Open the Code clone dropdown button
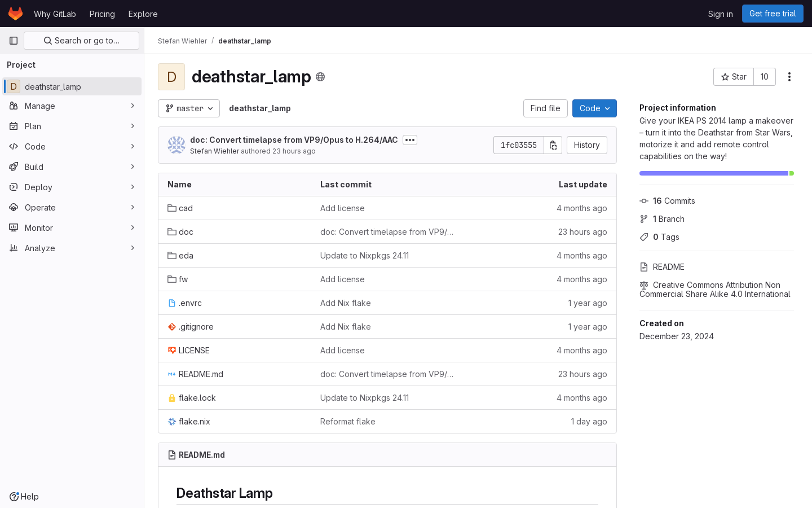812x508 pixels. coord(594,108)
